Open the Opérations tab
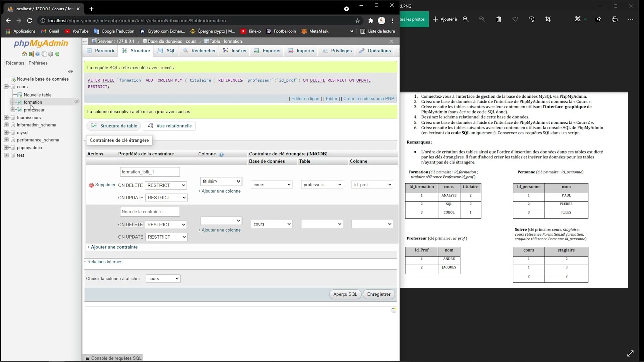This screenshot has width=644, height=362. [x=375, y=51]
